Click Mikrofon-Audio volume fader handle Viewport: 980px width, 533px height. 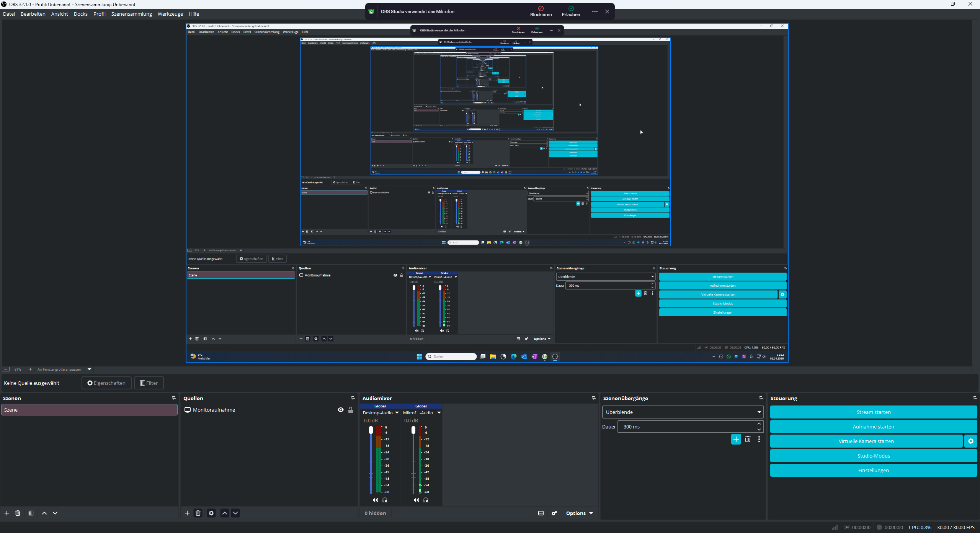click(413, 430)
